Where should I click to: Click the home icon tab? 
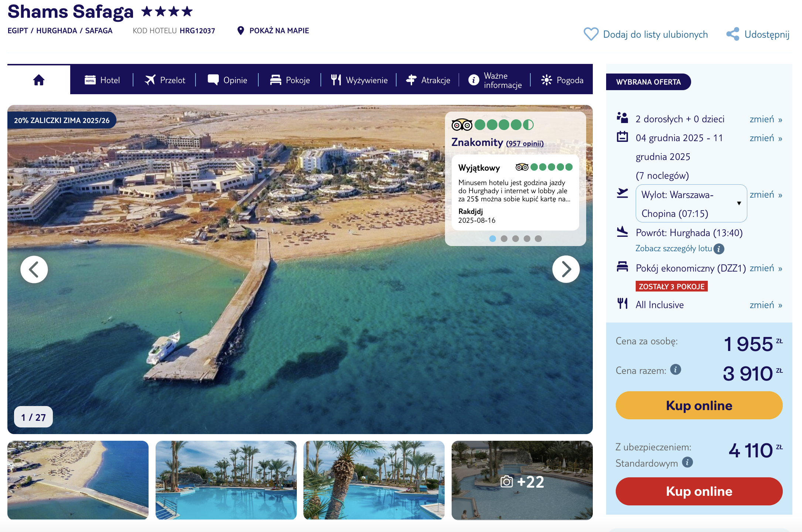click(x=39, y=80)
